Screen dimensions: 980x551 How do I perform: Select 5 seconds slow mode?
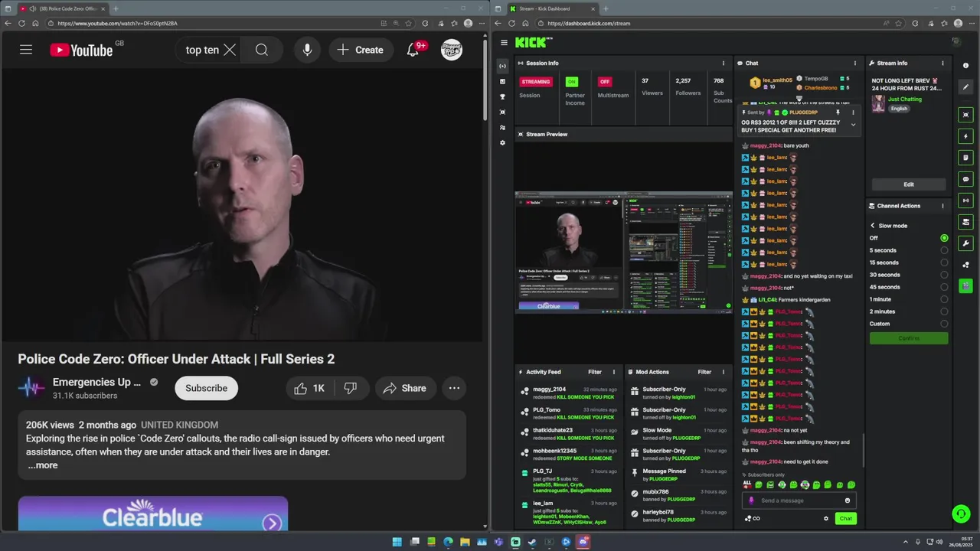(x=944, y=250)
